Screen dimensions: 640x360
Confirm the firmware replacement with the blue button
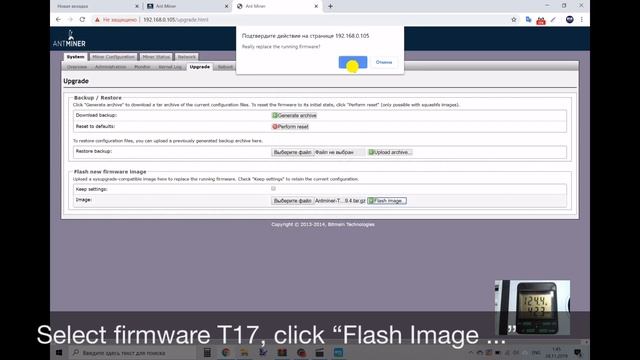(353, 62)
